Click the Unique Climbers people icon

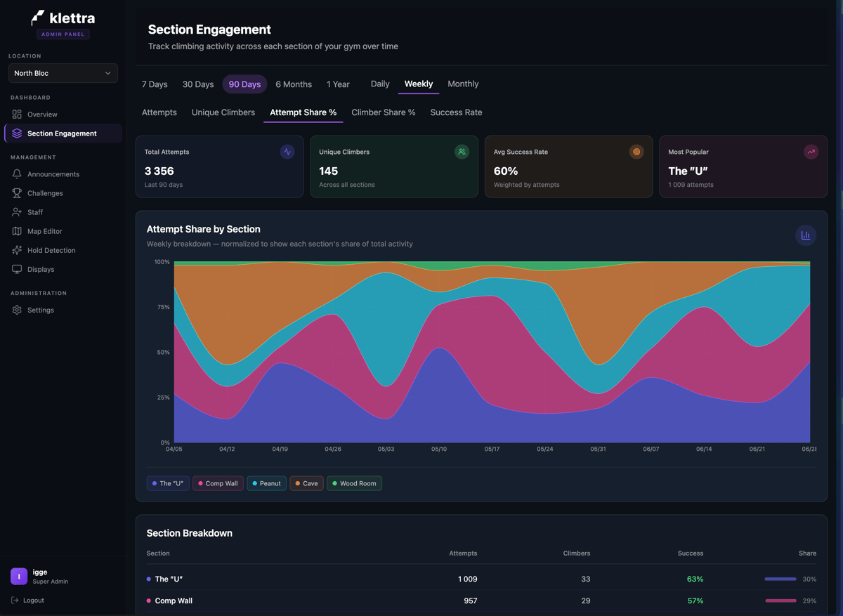462,152
